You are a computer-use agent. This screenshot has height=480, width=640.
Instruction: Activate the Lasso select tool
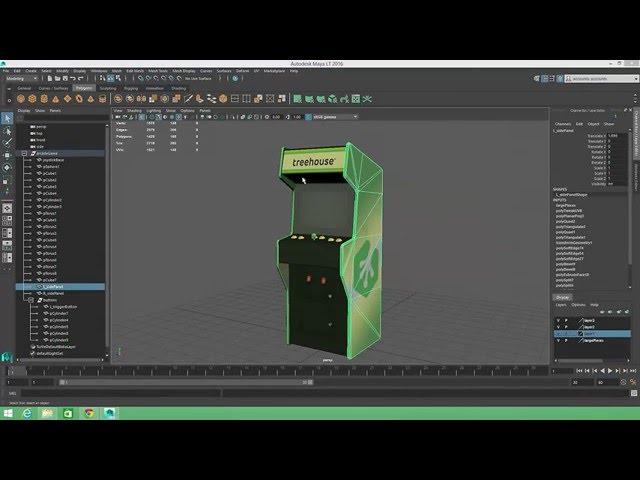click(x=7, y=131)
